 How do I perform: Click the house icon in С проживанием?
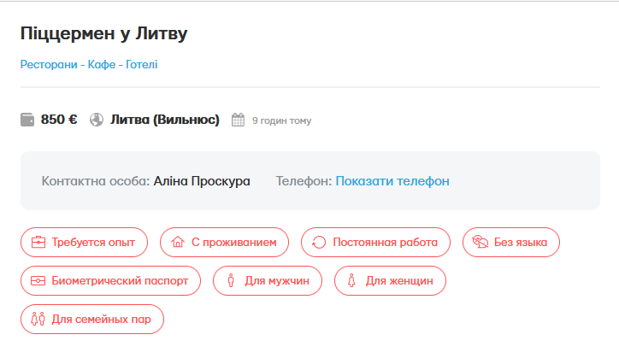[178, 243]
